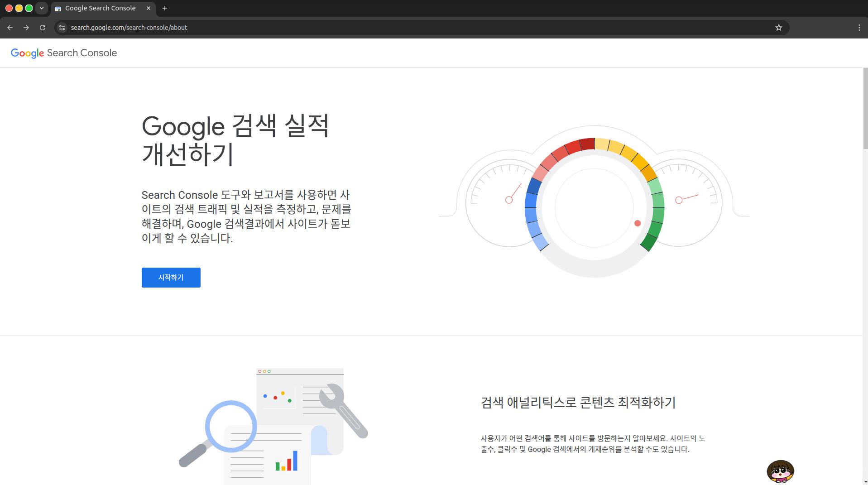Image resolution: width=868 pixels, height=485 pixels.
Task: Click the paragraph starting with 사용자가 어떤 검색어를
Action: tap(593, 444)
